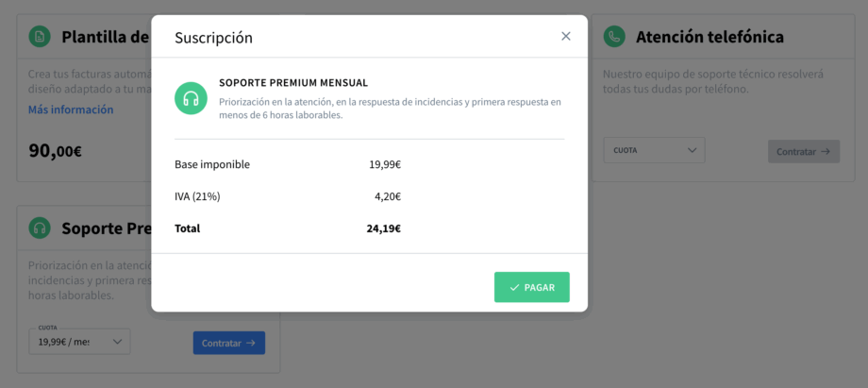Click the IVA (21%) label
Image resolution: width=868 pixels, height=388 pixels.
click(197, 196)
